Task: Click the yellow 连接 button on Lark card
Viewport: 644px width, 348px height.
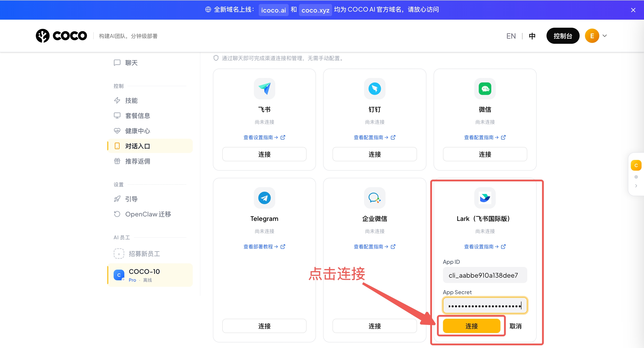Action: [x=472, y=326]
